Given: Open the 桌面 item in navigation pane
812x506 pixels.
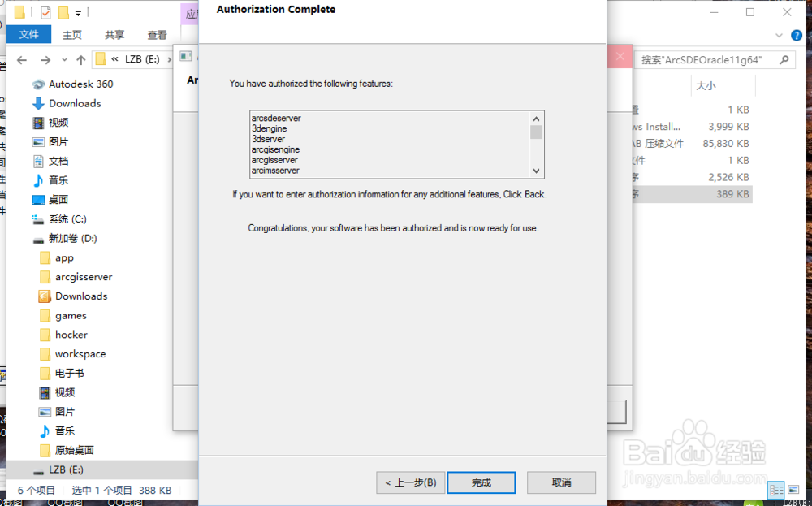Looking at the screenshot, I should (x=50, y=200).
